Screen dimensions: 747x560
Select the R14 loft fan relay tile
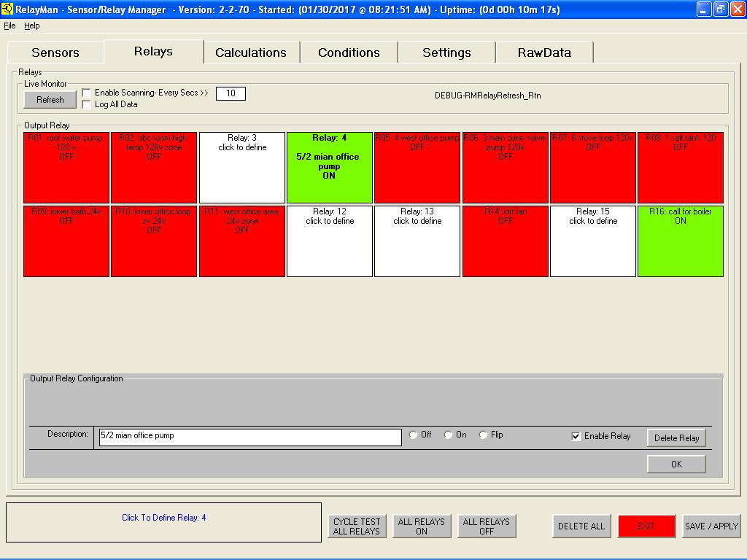(505, 241)
